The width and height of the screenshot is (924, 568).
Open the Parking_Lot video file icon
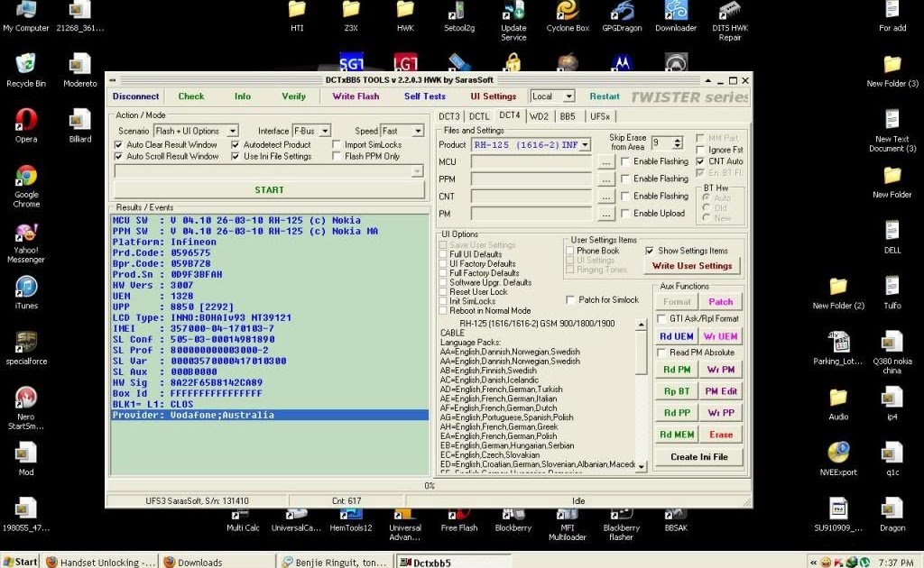(x=838, y=348)
